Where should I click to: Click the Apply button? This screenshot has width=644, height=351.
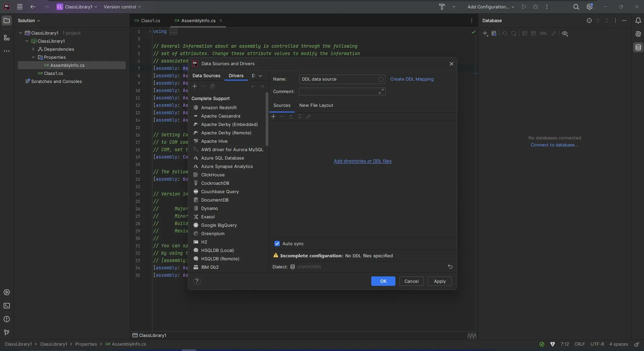[x=439, y=281]
